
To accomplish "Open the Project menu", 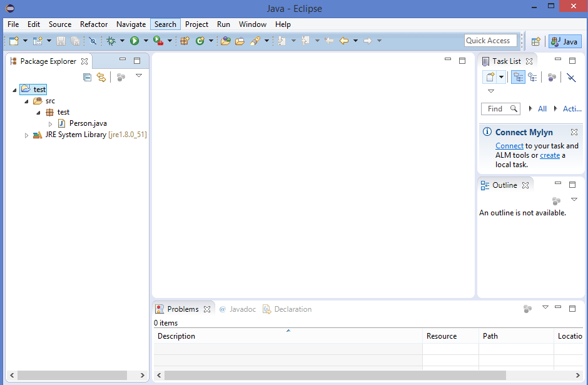I will click(196, 24).
